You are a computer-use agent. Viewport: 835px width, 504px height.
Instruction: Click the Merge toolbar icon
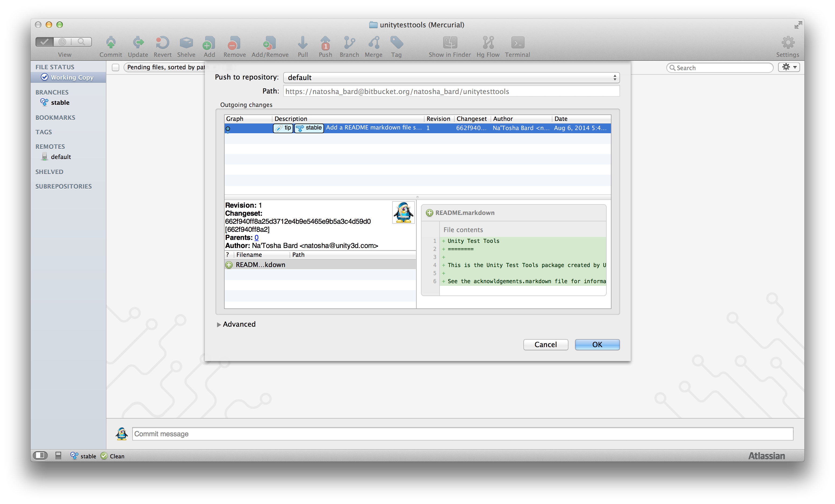373,43
